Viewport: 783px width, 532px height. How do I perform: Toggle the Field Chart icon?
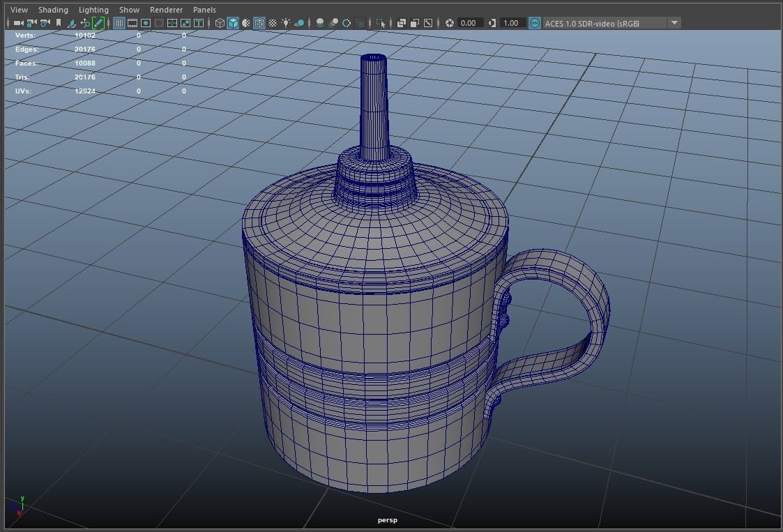tap(172, 23)
